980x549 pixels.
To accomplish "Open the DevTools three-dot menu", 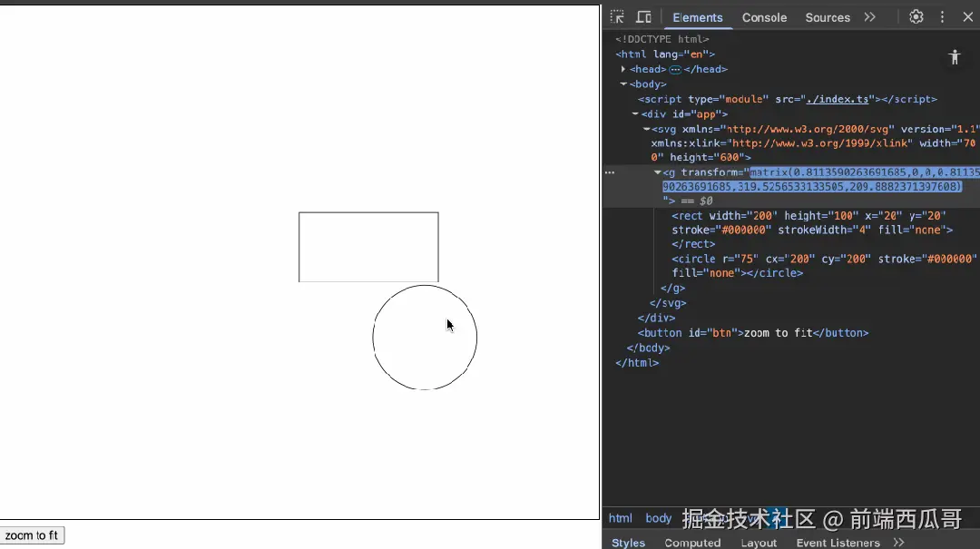I will (943, 17).
